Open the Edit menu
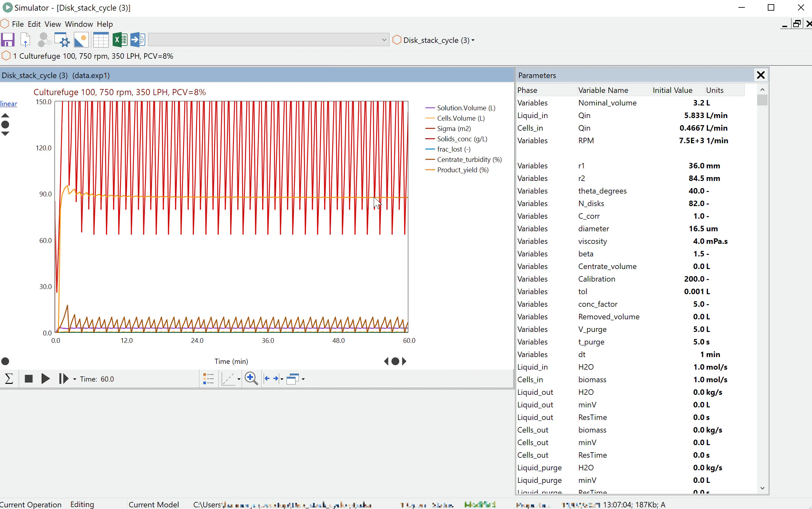 tap(34, 24)
